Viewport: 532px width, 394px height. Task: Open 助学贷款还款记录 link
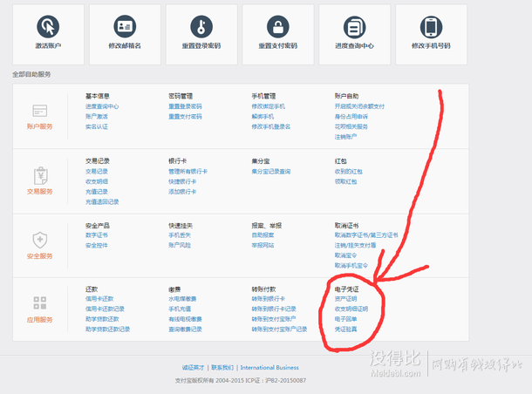108,329
